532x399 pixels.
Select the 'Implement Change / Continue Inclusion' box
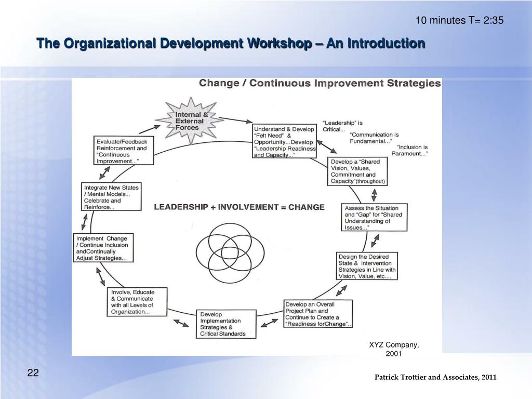(x=103, y=248)
